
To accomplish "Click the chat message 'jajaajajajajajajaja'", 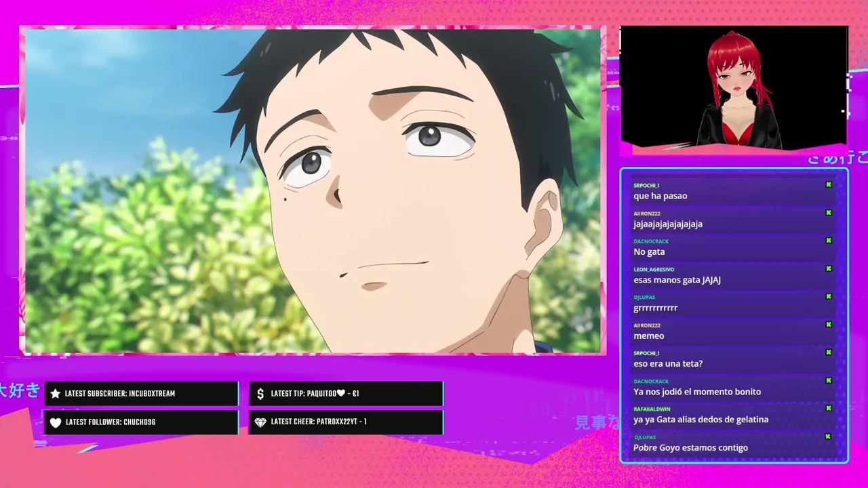I will pyautogui.click(x=668, y=224).
